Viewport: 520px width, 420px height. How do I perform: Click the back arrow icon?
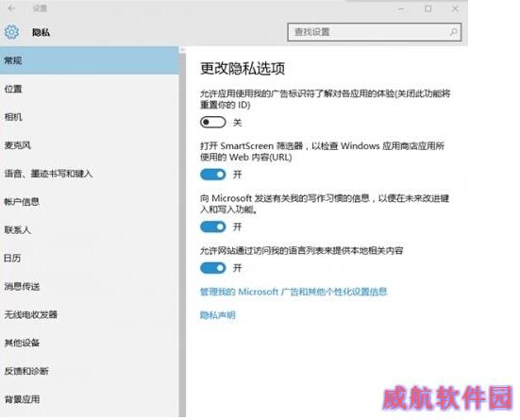click(11, 8)
